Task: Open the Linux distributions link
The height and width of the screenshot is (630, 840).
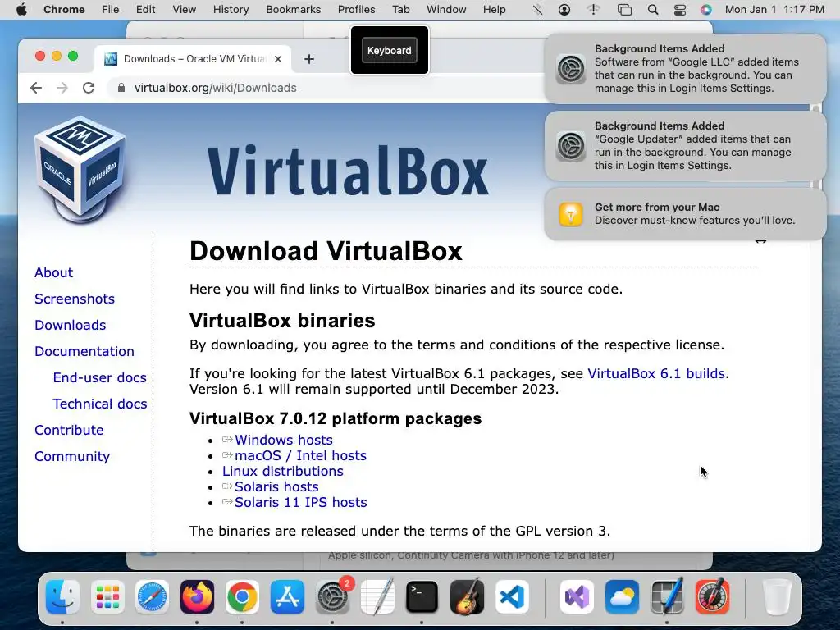Action: click(x=283, y=471)
